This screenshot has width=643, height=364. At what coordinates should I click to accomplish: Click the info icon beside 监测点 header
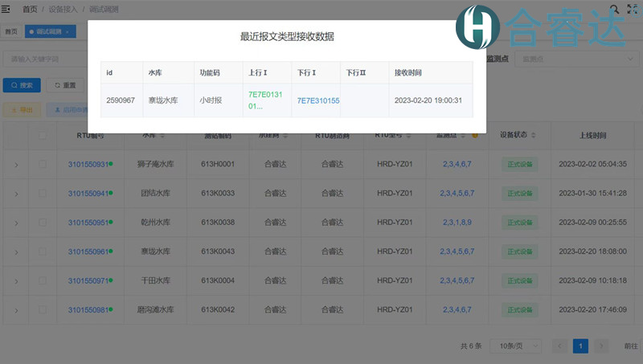point(475,135)
